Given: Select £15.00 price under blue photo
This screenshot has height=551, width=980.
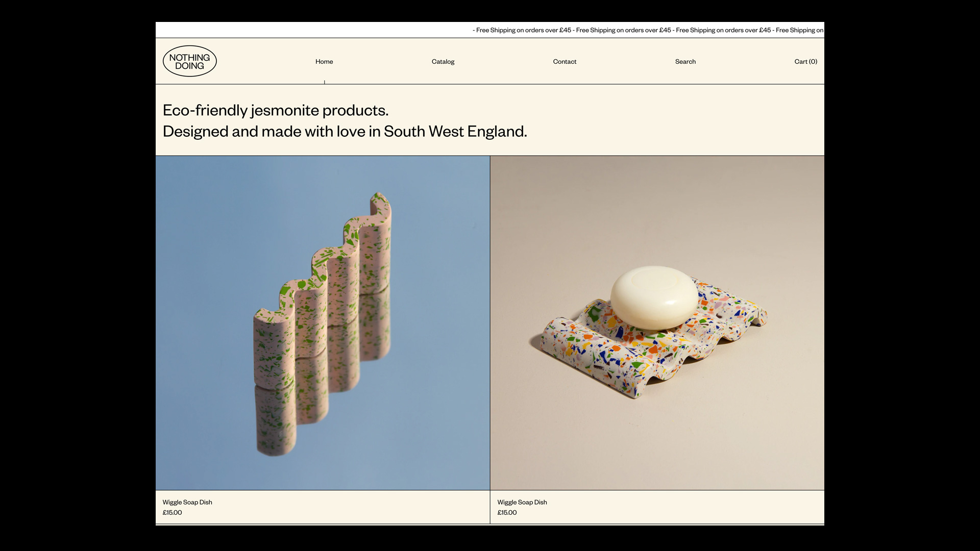Looking at the screenshot, I should (172, 513).
